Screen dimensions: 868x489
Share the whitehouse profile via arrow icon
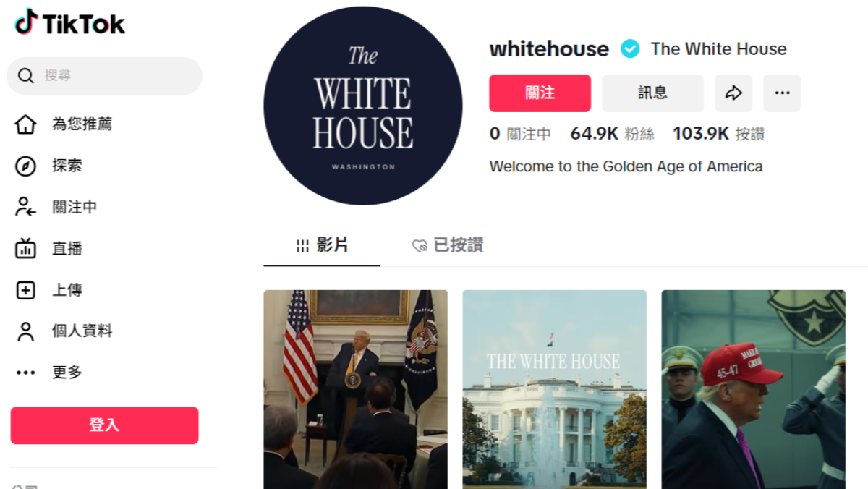coord(733,93)
